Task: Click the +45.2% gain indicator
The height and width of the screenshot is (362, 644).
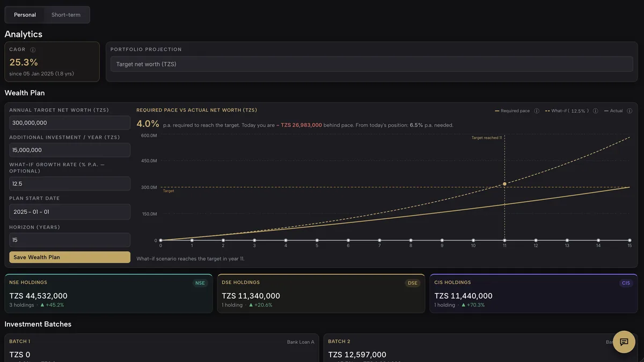Action: click(x=52, y=305)
